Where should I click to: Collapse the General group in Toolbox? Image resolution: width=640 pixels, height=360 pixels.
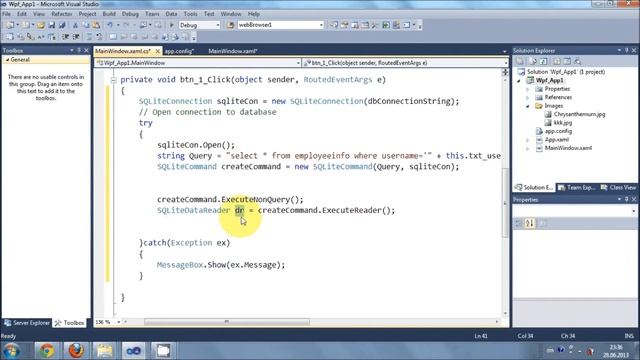(x=7, y=60)
